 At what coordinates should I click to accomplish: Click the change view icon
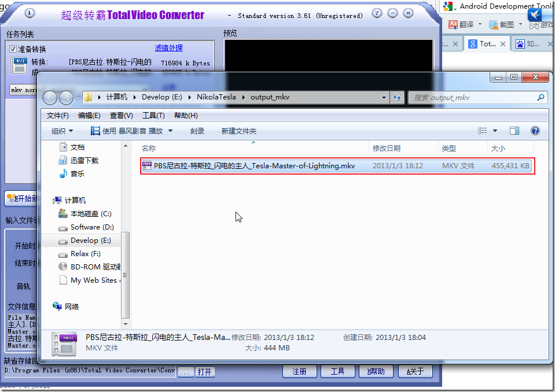483,131
